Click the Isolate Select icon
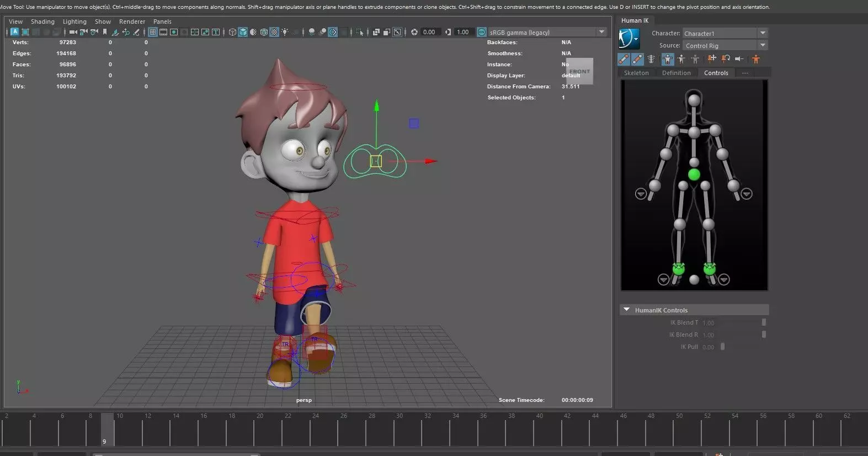Screen dimensions: 868x456 [360, 33]
